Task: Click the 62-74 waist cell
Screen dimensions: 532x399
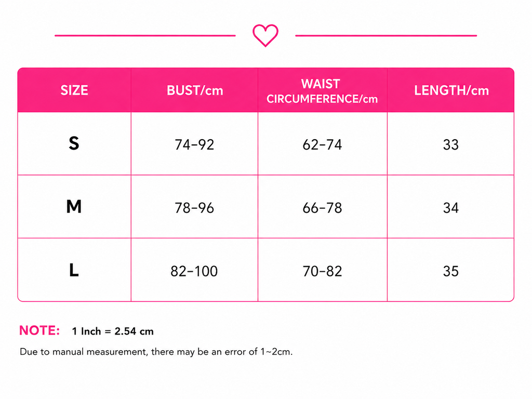Action: (322, 144)
